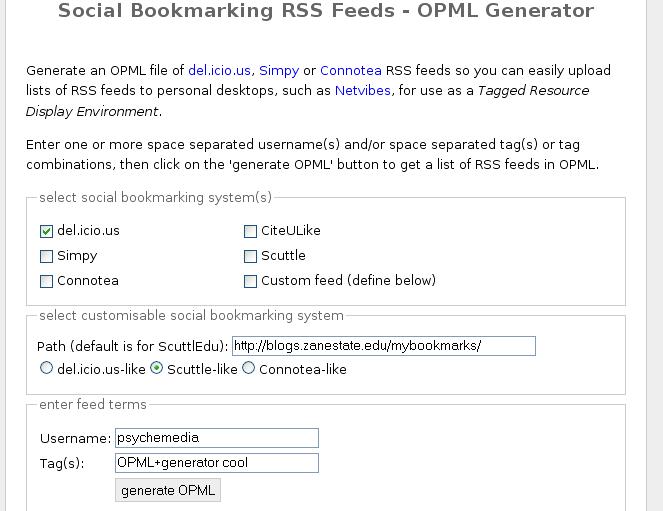Click the generate OPML button
Viewport: 663px width, 511px height.
(x=168, y=490)
